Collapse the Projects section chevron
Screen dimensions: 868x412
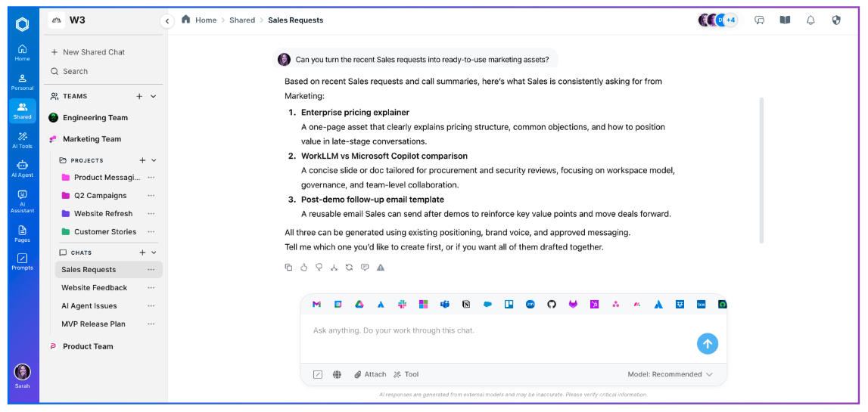pyautogui.click(x=154, y=160)
